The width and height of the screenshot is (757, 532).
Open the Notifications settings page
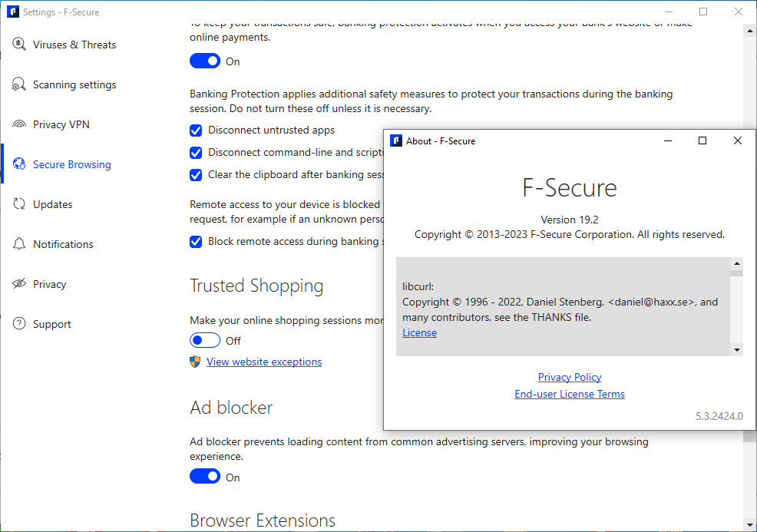pyautogui.click(x=63, y=244)
